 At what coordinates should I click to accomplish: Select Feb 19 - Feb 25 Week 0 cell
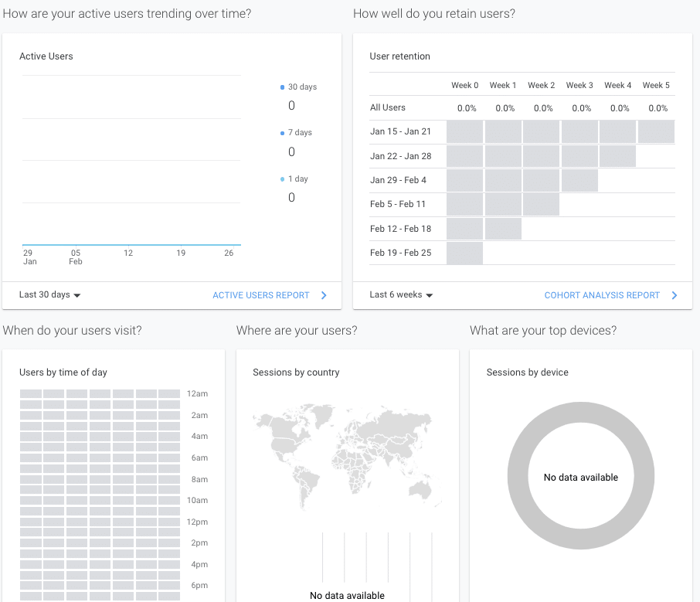(x=464, y=253)
